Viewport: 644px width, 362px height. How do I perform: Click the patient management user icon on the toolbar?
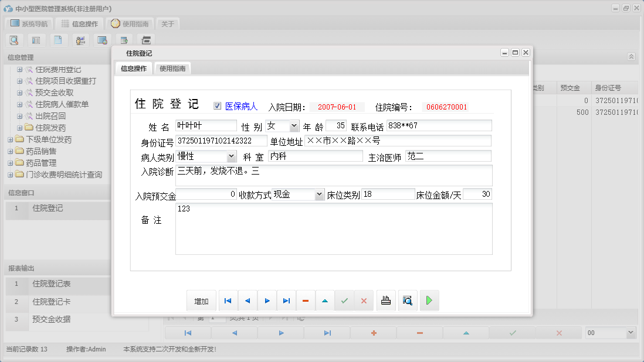(x=80, y=40)
